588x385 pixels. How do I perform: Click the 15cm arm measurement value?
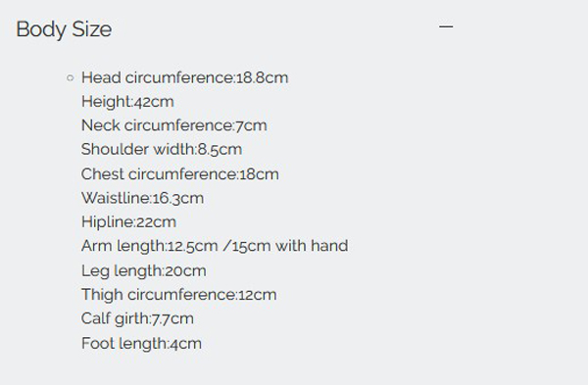[251, 247]
